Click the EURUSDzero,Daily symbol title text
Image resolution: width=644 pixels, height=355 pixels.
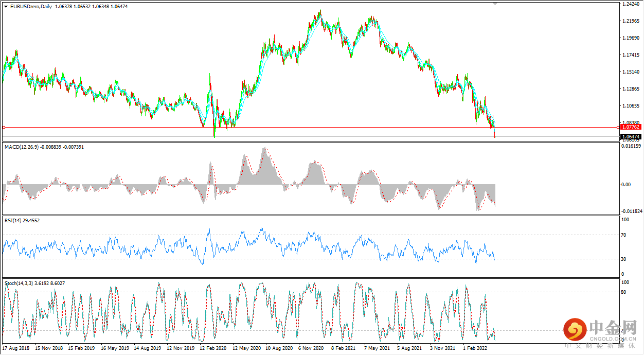[30, 7]
